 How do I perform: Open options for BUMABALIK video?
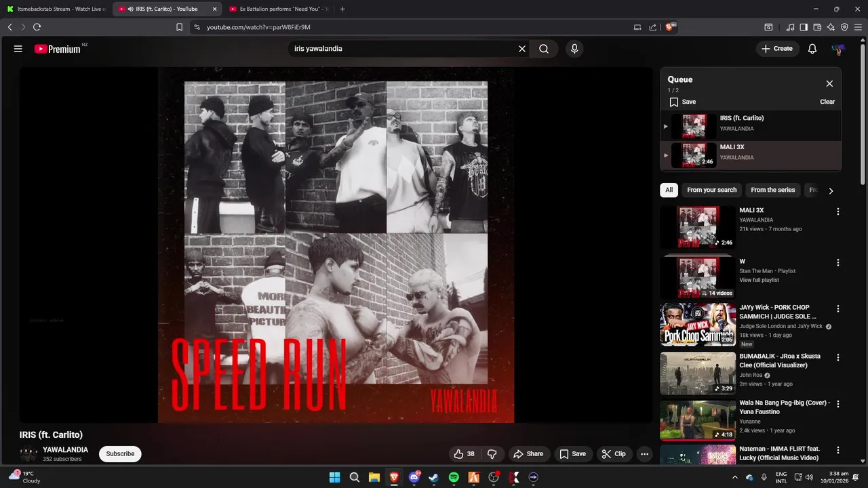(x=838, y=357)
